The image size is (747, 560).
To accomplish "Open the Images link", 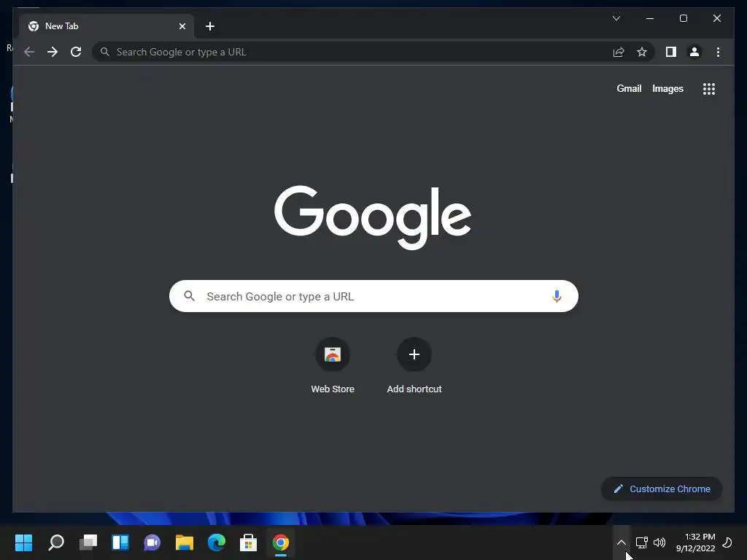I will pyautogui.click(x=667, y=88).
